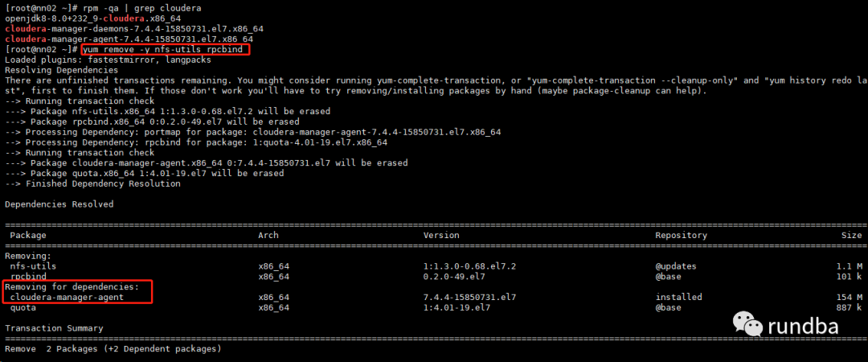
Task: Click the cloudera-manager-daemons output line
Action: (133, 28)
